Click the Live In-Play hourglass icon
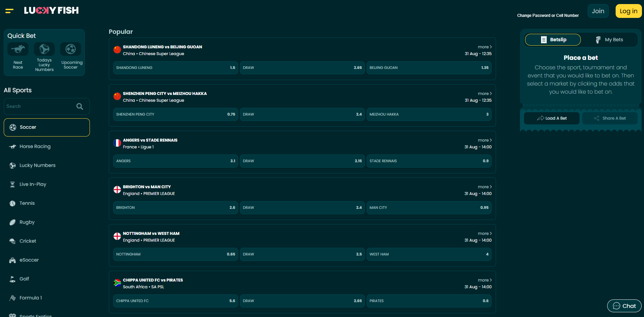Screen dimensions: 644x317 (x=13, y=185)
